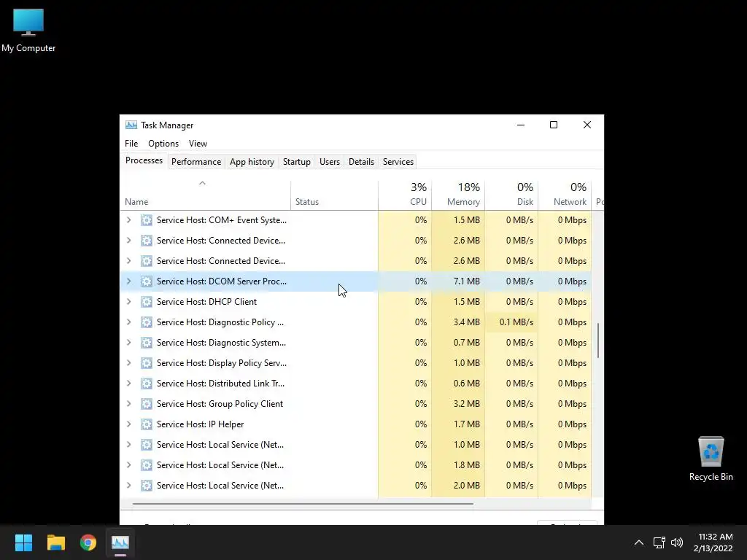
Task: Sort processes by CPU usage
Action: (x=405, y=195)
